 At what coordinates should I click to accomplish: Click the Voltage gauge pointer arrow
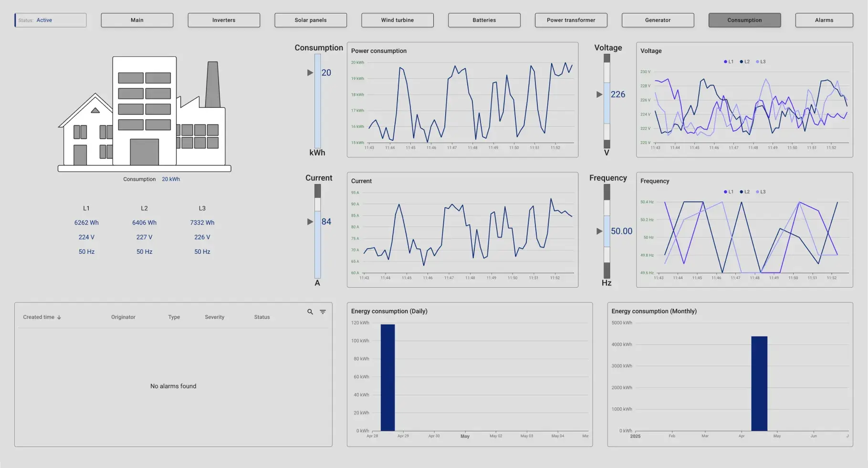(599, 94)
